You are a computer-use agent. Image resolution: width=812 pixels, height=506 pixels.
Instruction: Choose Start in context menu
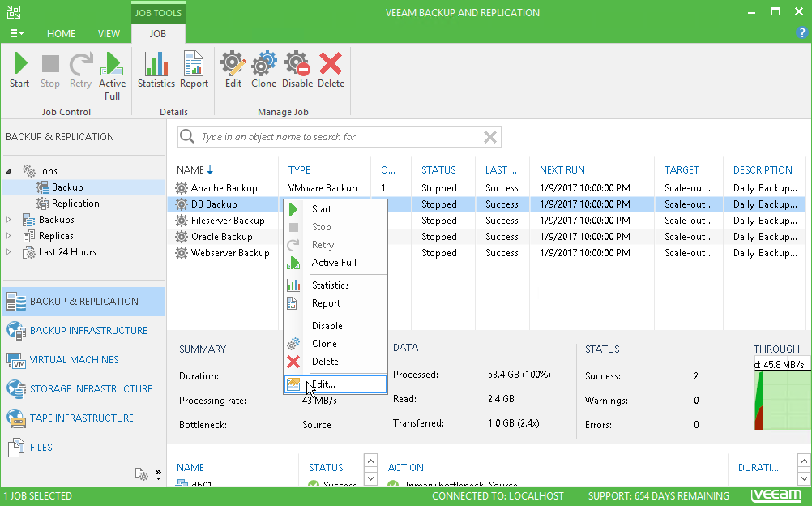[335, 209]
